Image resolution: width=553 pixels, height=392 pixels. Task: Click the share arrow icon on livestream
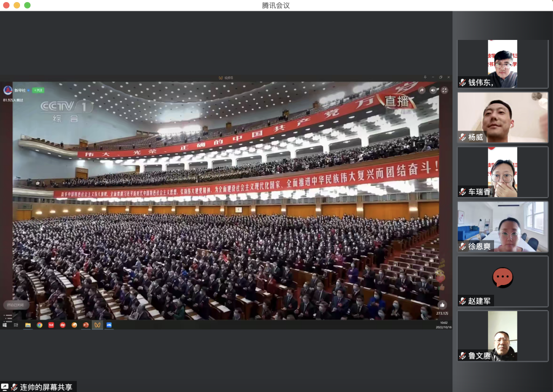click(422, 90)
